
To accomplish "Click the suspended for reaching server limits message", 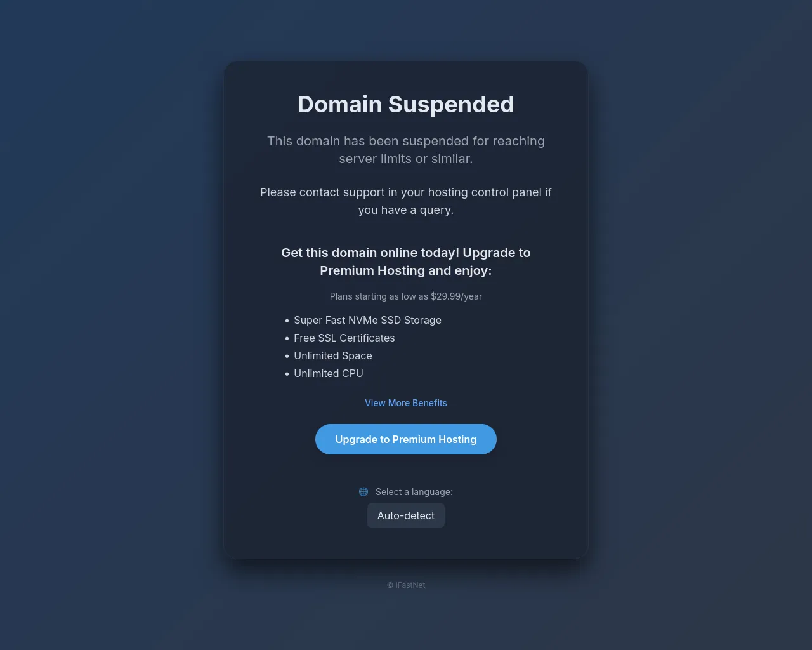I will coord(406,150).
